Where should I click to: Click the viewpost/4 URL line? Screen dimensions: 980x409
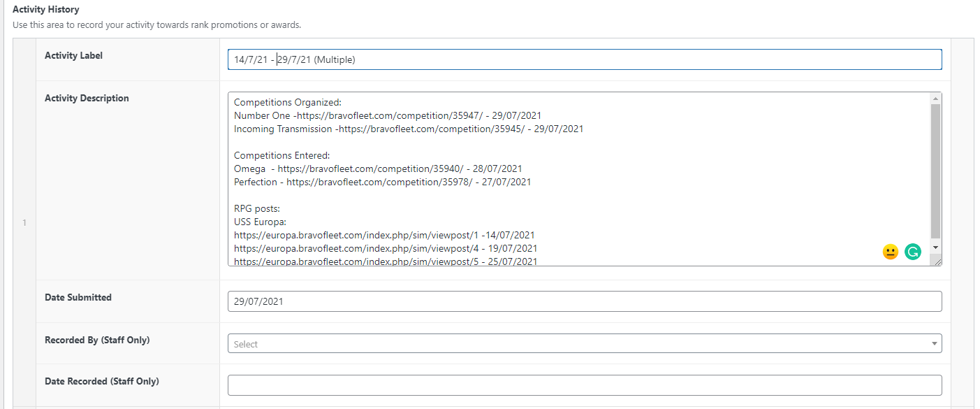coord(385,248)
